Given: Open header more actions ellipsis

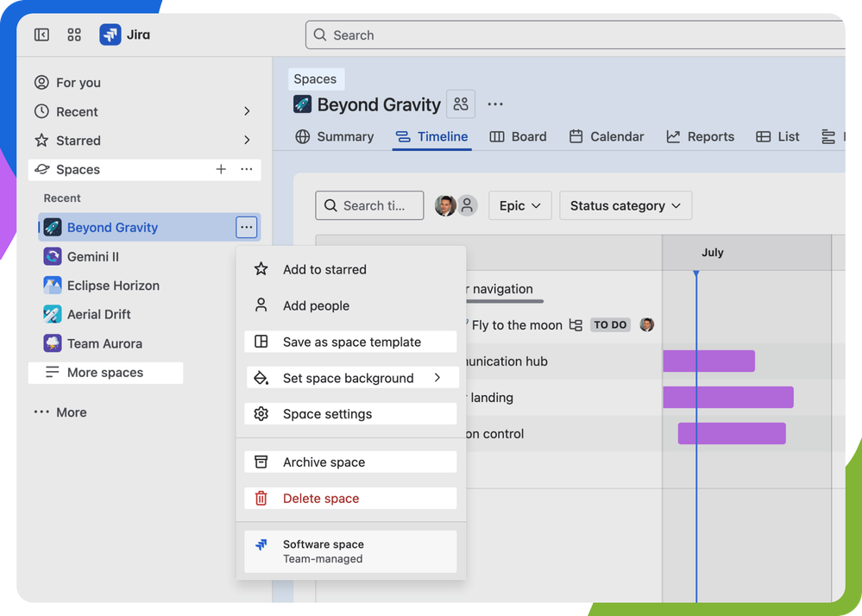Looking at the screenshot, I should (x=494, y=104).
